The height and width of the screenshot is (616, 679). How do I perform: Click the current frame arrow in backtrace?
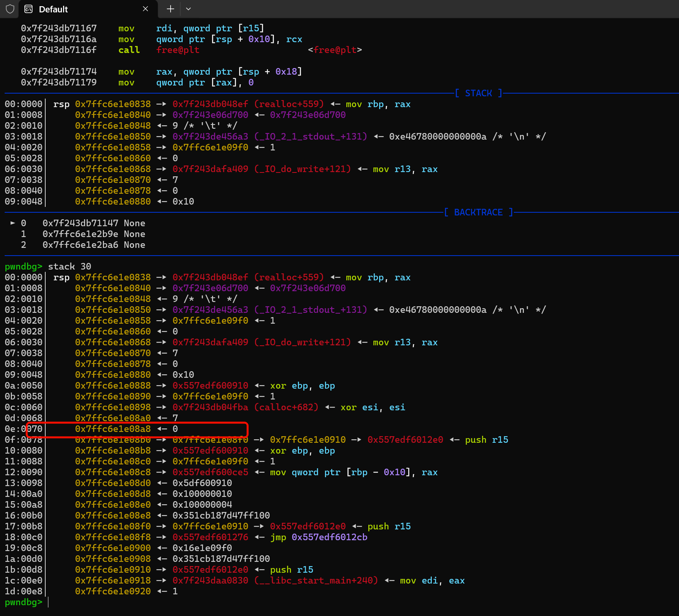click(x=13, y=223)
